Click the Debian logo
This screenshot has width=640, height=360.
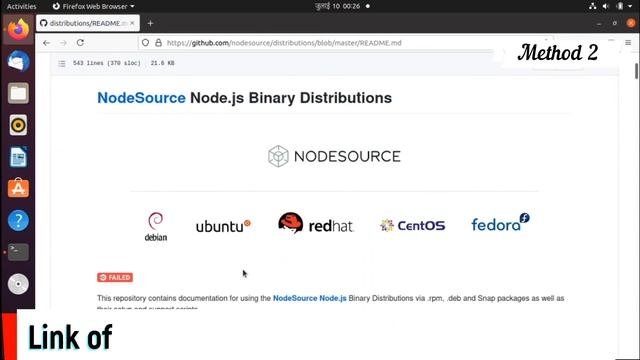(x=156, y=226)
